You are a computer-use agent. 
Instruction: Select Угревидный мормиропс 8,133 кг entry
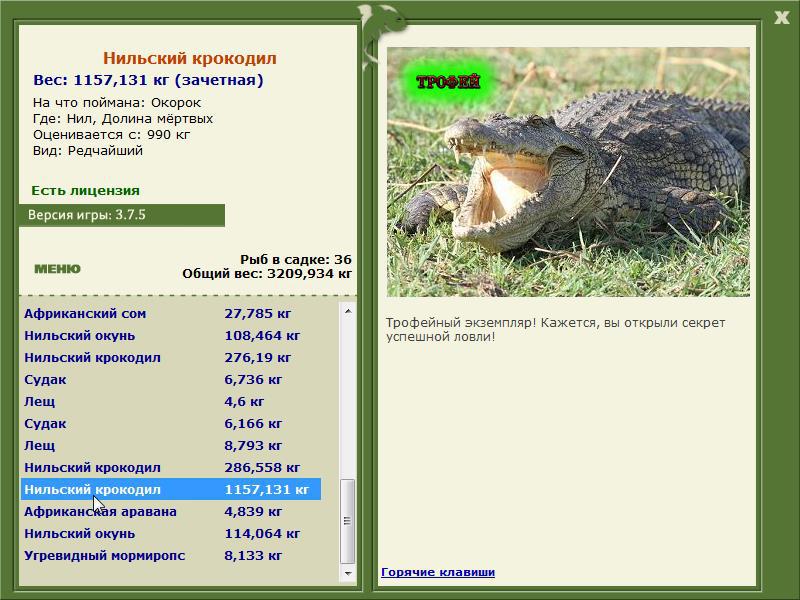click(x=171, y=555)
